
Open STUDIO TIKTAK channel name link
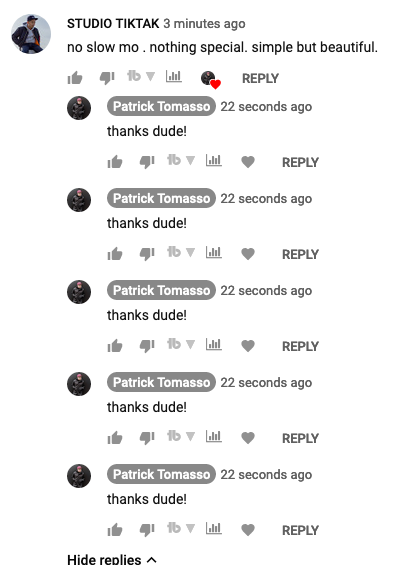tap(113, 23)
